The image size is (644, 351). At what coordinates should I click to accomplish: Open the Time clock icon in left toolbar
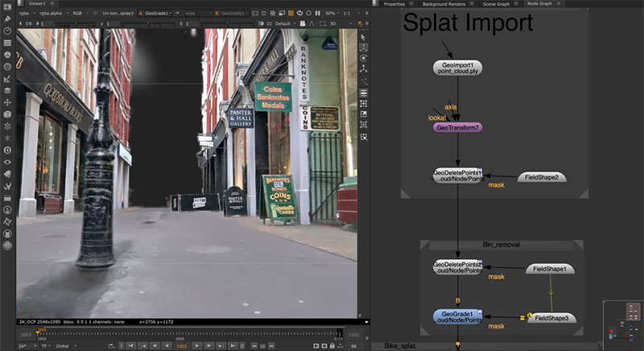[7, 31]
